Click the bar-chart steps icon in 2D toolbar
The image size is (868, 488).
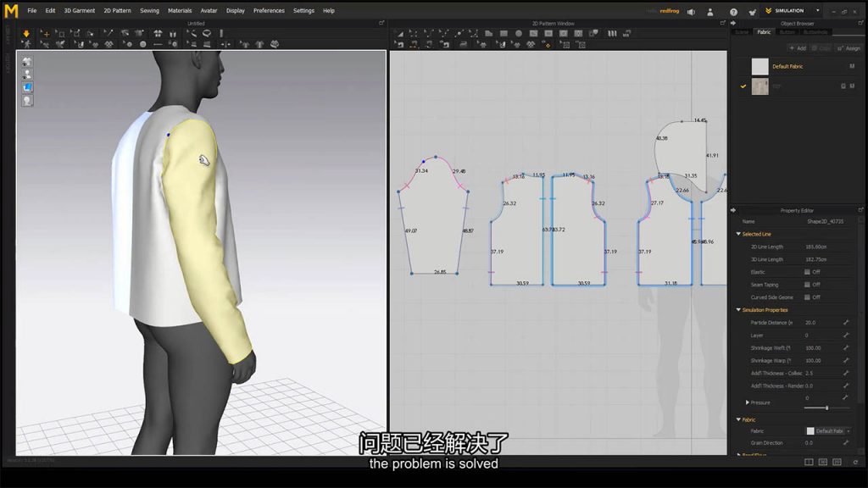pyautogui.click(x=626, y=33)
